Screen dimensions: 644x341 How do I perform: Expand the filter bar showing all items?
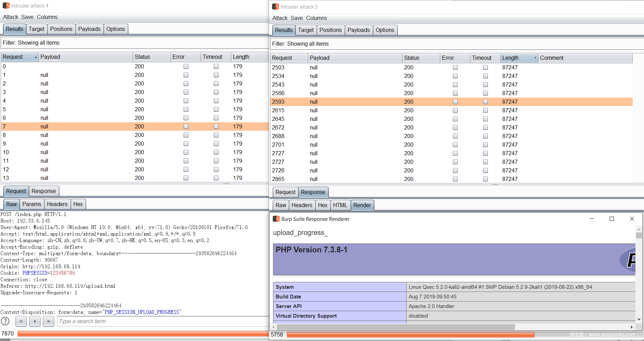[x=31, y=43]
